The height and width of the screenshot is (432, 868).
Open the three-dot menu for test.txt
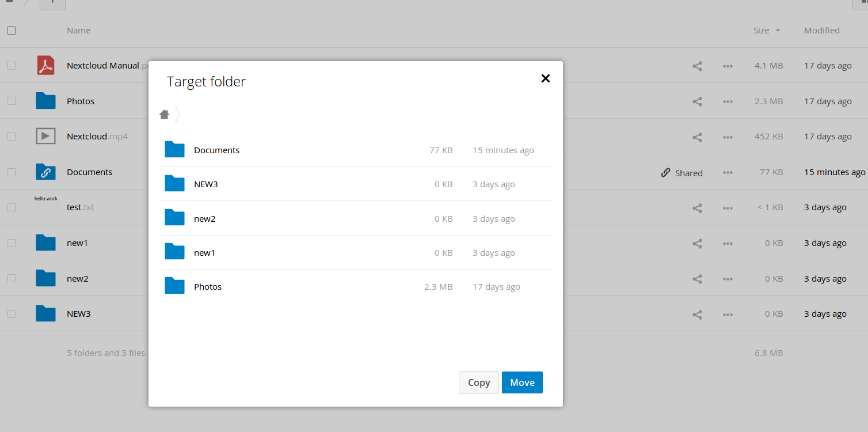pyautogui.click(x=728, y=209)
